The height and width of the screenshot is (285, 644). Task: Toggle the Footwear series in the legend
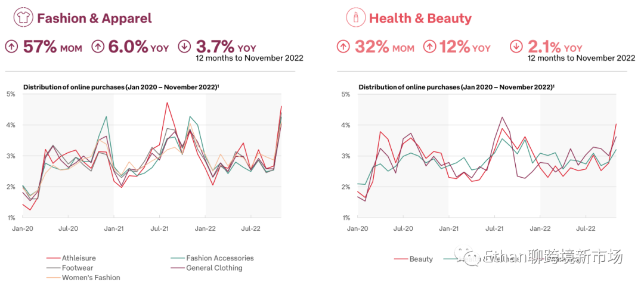coord(78,268)
